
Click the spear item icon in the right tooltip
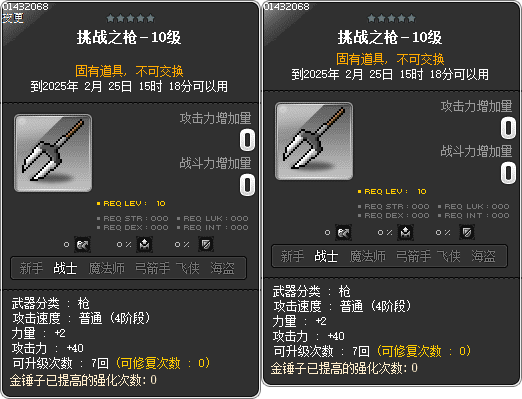pos(314,141)
